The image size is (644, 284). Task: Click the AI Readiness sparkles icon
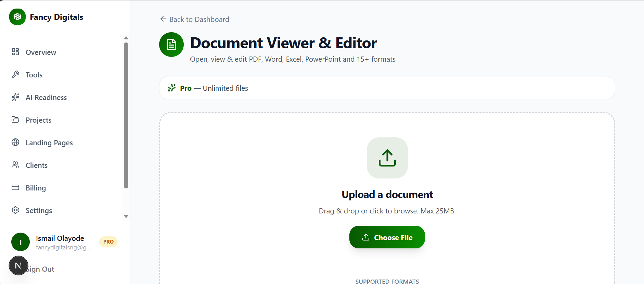point(15,97)
